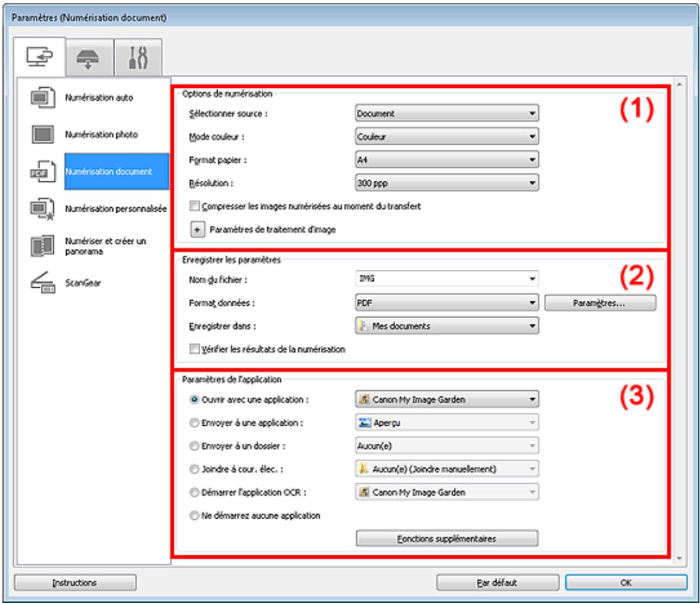
Task: Select the Numérisation photo icon
Action: tap(41, 134)
